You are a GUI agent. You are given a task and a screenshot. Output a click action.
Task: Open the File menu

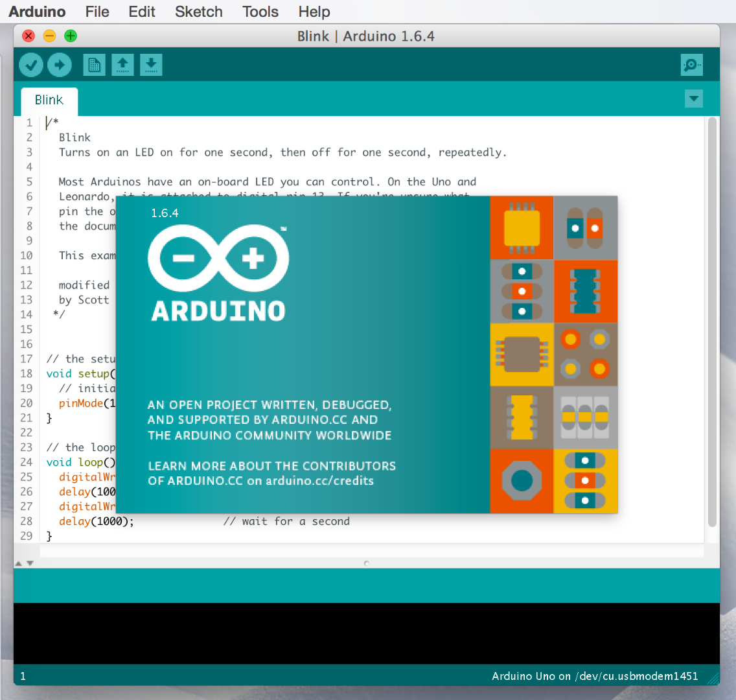pyautogui.click(x=97, y=12)
